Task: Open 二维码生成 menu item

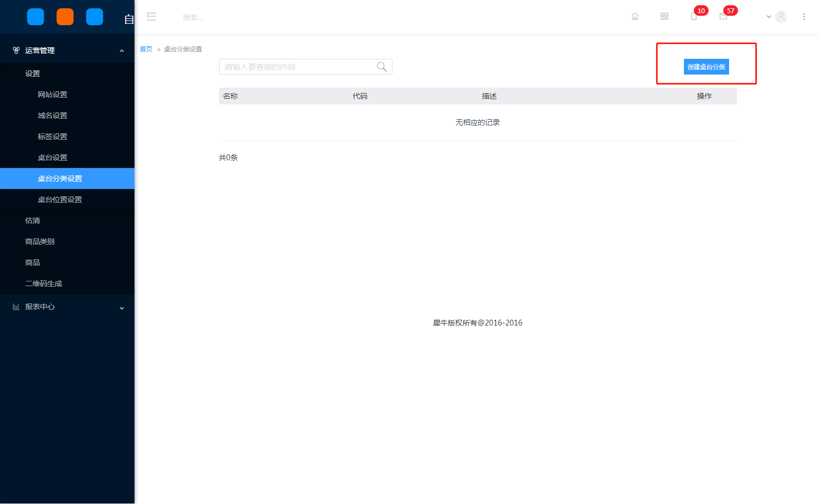Action: [67, 283]
